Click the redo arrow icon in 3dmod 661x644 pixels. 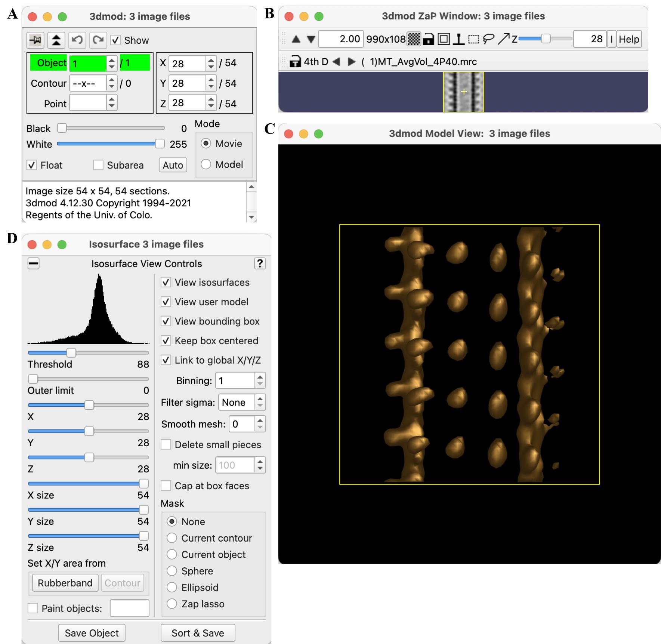click(x=98, y=40)
